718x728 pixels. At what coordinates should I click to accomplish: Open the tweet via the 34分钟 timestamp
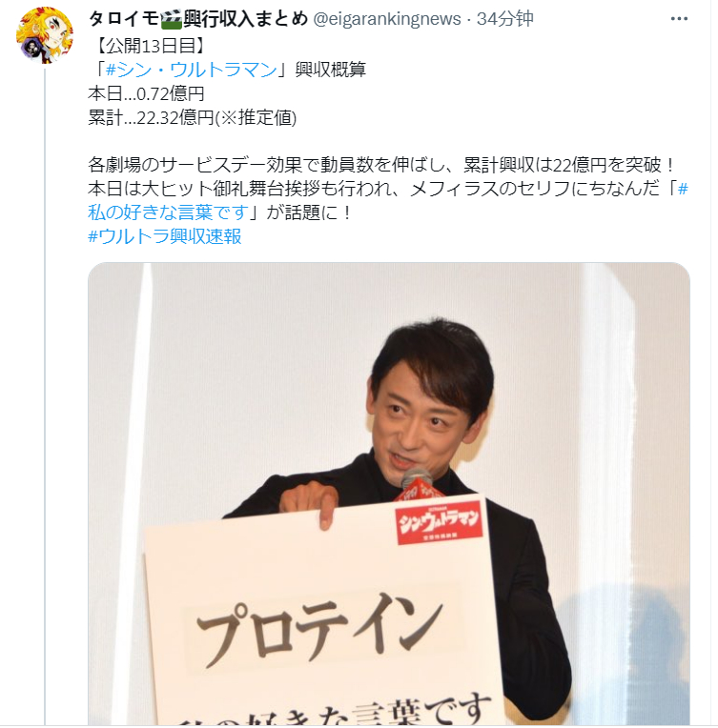click(504, 19)
